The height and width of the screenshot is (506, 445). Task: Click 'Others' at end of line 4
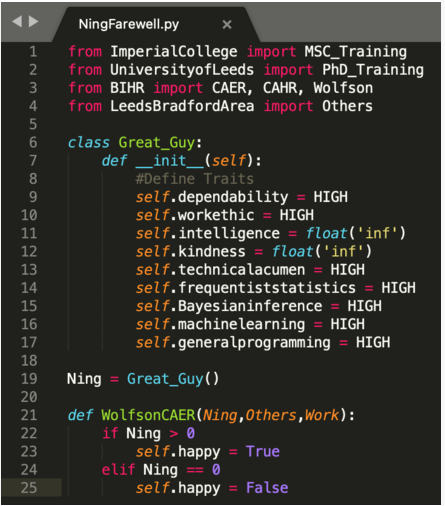pos(347,106)
